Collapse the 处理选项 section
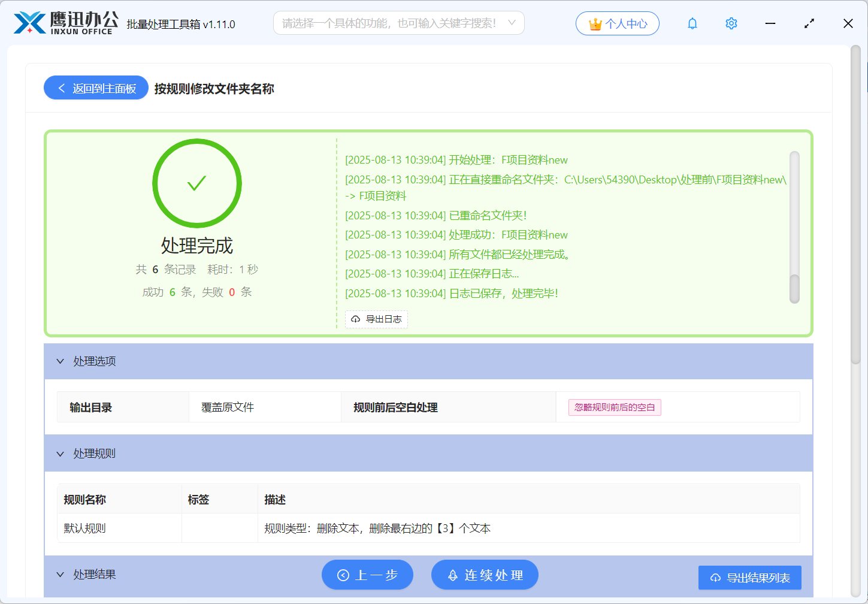The width and height of the screenshot is (868, 604). (428, 361)
